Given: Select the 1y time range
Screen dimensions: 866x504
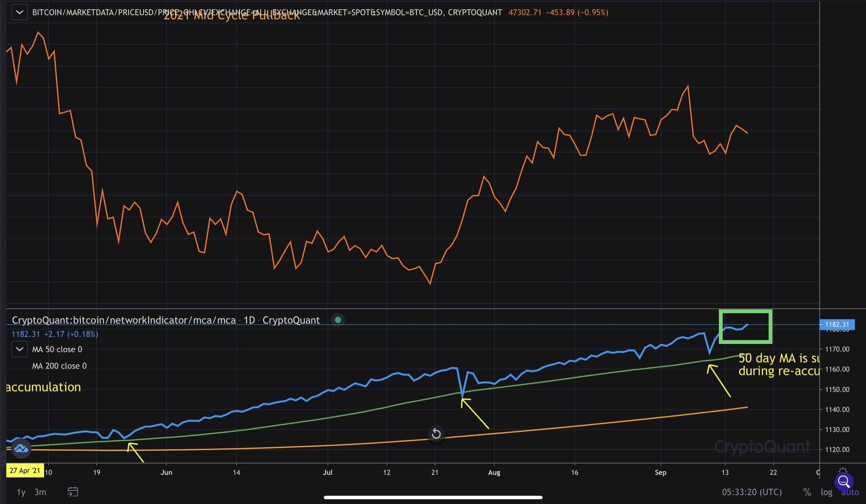Looking at the screenshot, I should (x=21, y=492).
